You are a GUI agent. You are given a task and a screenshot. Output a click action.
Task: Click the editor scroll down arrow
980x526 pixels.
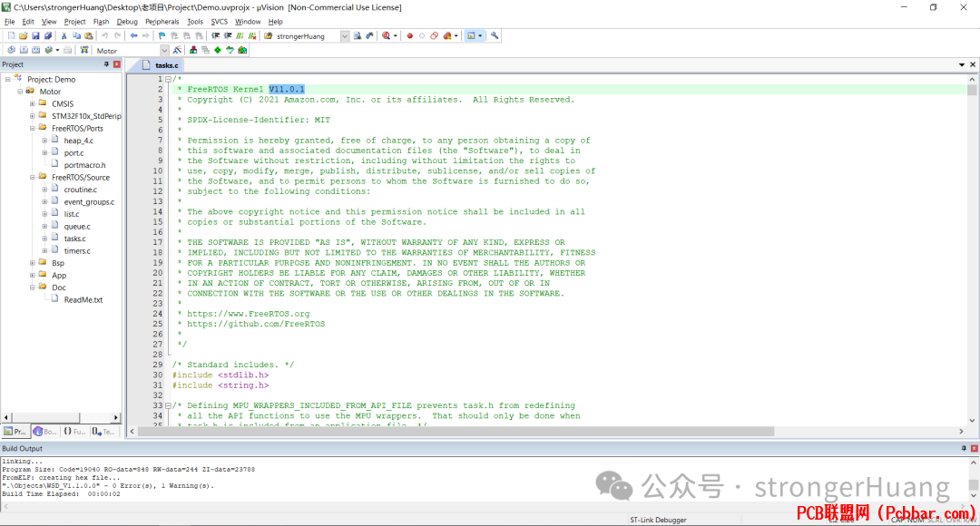(x=972, y=421)
